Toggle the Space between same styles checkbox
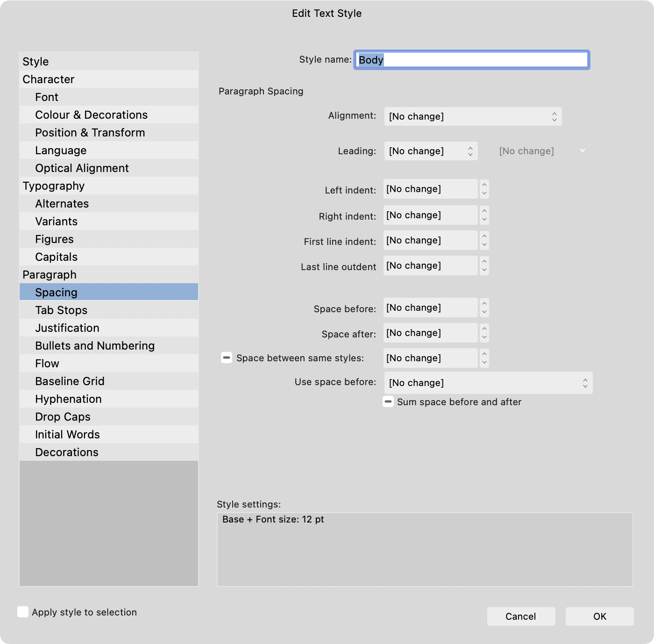654x644 pixels. (226, 358)
